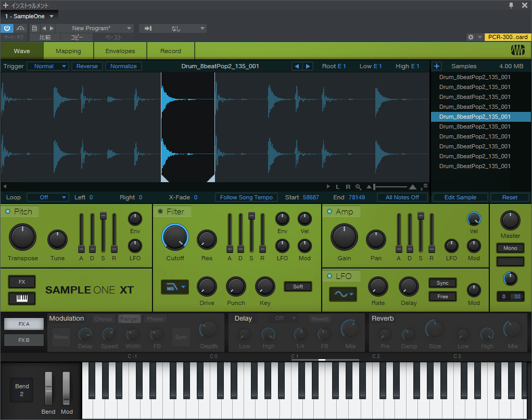The width and height of the screenshot is (532, 420).
Task: Open the New Program preset dropdown
Action: [x=94, y=28]
